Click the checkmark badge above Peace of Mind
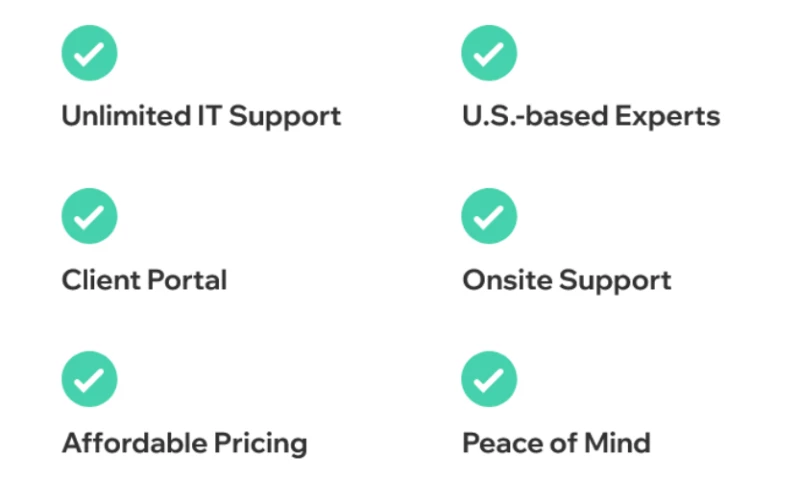This screenshot has height=480, width=800. click(489, 379)
